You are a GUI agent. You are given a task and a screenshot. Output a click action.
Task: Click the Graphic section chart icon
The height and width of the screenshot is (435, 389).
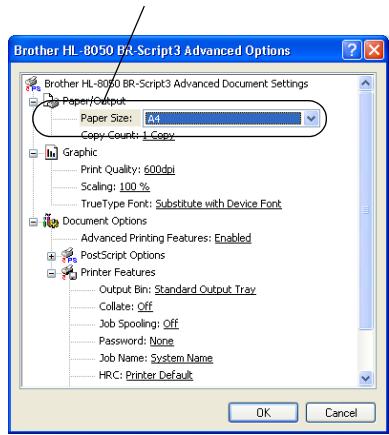pos(51,152)
